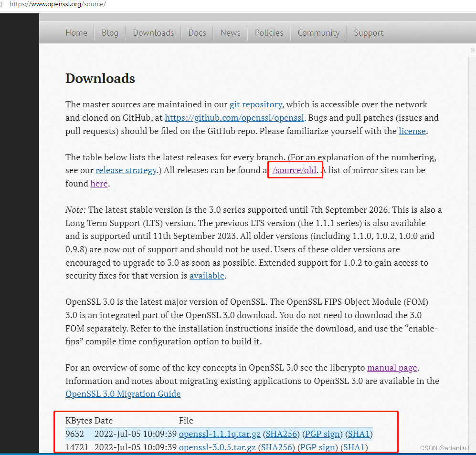Open the release strategy page
Image resolution: width=476 pixels, height=455 pixels.
coord(126,170)
